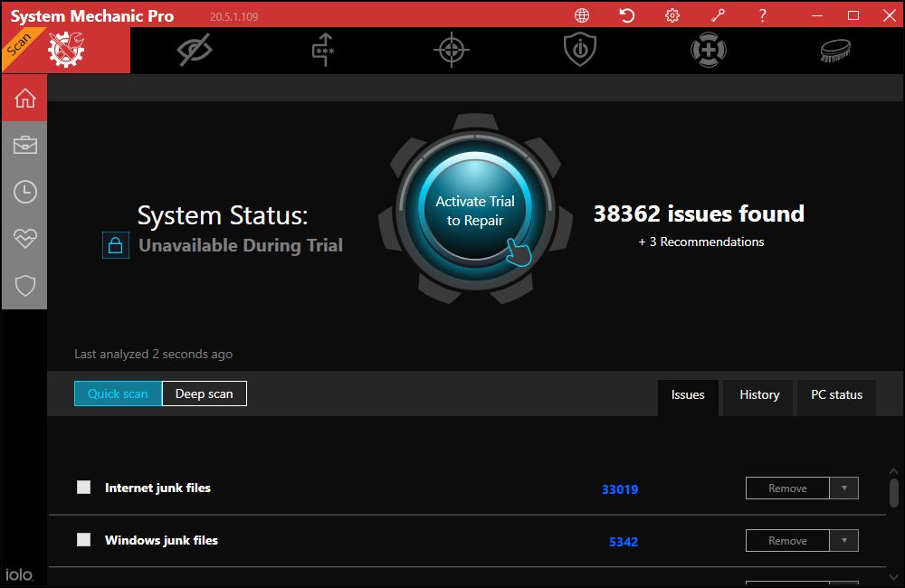Click 'Unavailable During Trial' status text
The width and height of the screenshot is (905, 588).
click(x=241, y=245)
